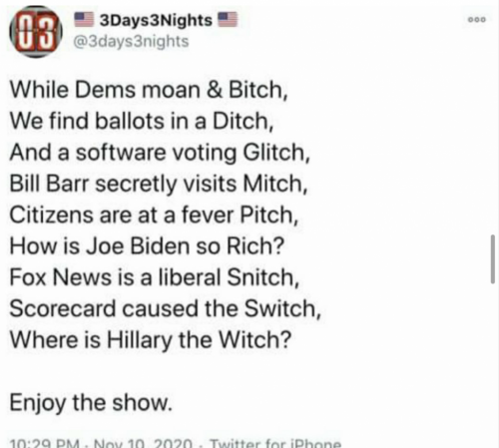The image size is (499, 448).
Task: Click the "Enjoy the show." text
Action: [x=92, y=403]
